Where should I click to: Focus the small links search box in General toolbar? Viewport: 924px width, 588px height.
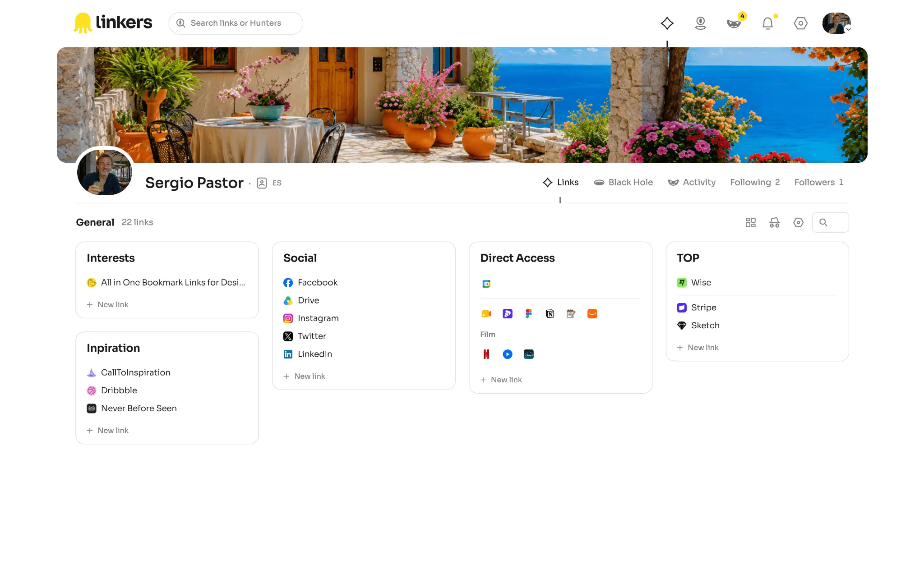(830, 222)
